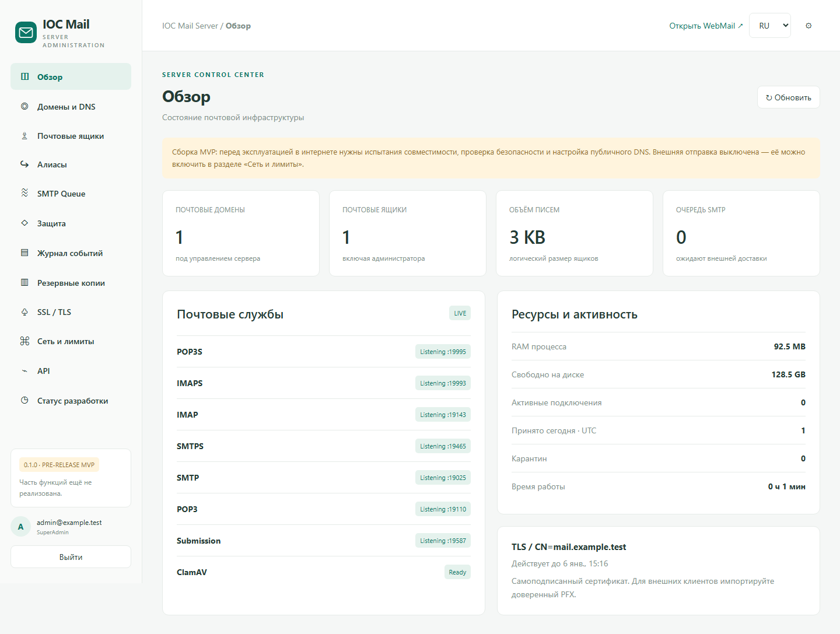
Task: Click SMTP Listening :19025 badge
Action: click(x=443, y=478)
